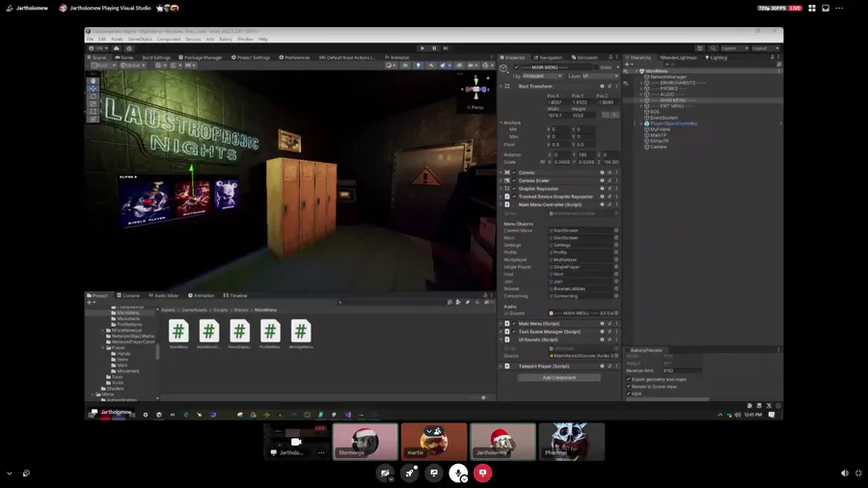Click Discord activities rocket button
The height and width of the screenshot is (488, 868).
pyautogui.click(x=410, y=474)
